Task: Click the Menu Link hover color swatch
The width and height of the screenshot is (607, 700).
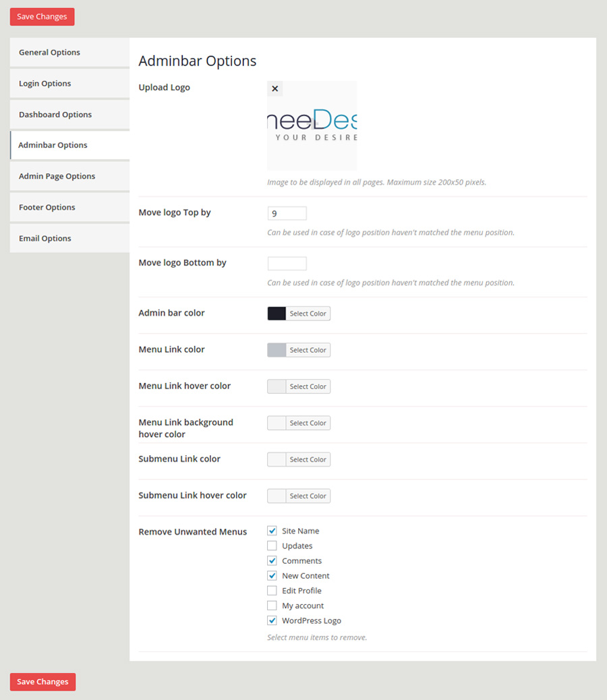Action: (x=277, y=386)
